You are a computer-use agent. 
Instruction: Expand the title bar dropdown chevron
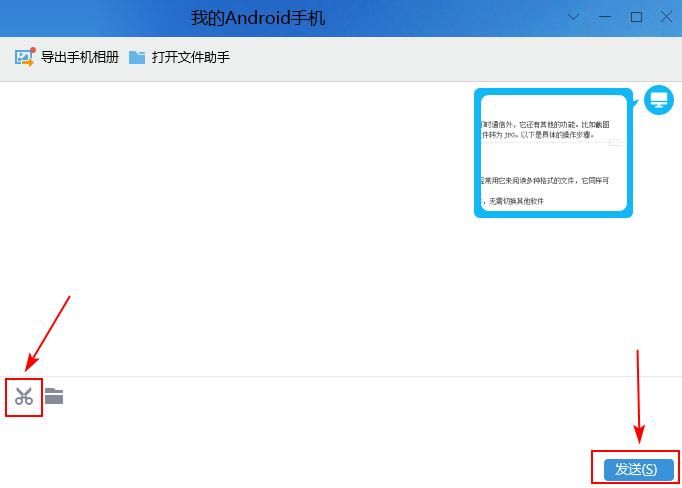(x=574, y=17)
